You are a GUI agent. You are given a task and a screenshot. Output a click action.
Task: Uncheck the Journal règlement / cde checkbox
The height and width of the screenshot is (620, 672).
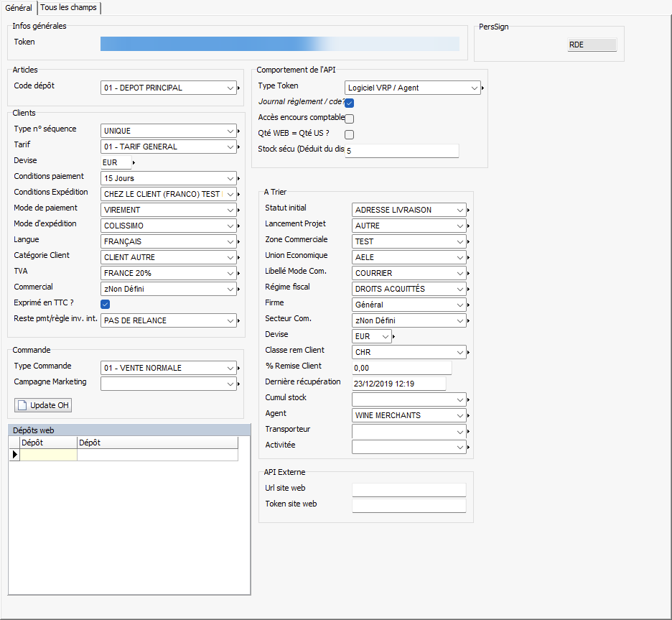(350, 103)
